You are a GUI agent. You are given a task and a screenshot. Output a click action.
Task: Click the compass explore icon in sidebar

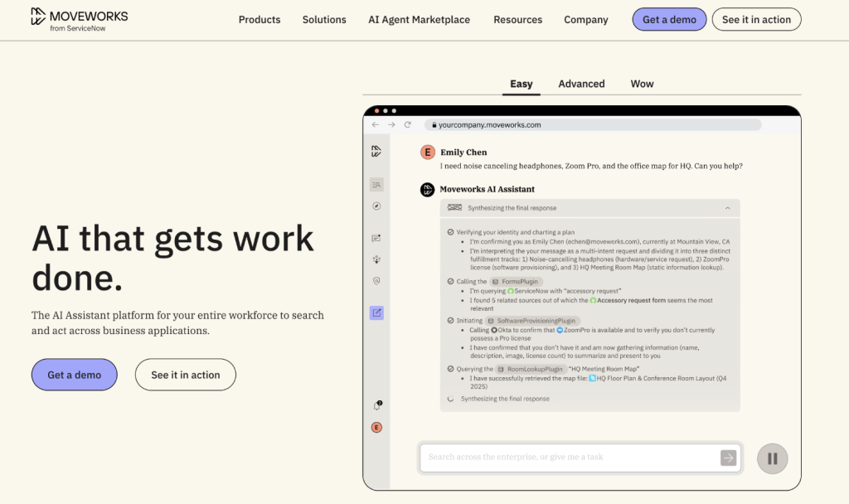pos(376,206)
